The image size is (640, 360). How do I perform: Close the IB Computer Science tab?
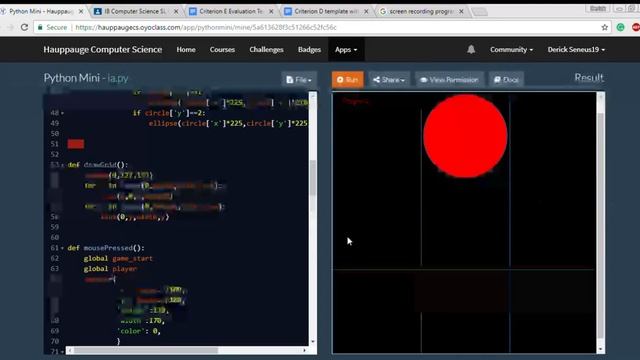point(176,11)
